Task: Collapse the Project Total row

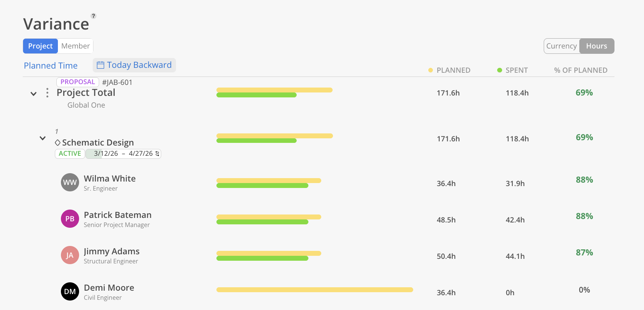Action: (x=34, y=94)
